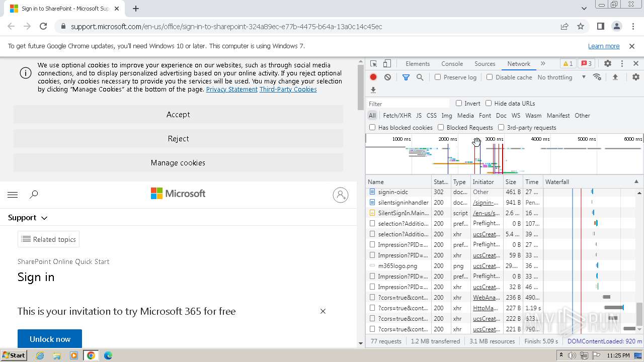Open network conditions wifi icon
The width and height of the screenshot is (644, 362).
point(597,77)
